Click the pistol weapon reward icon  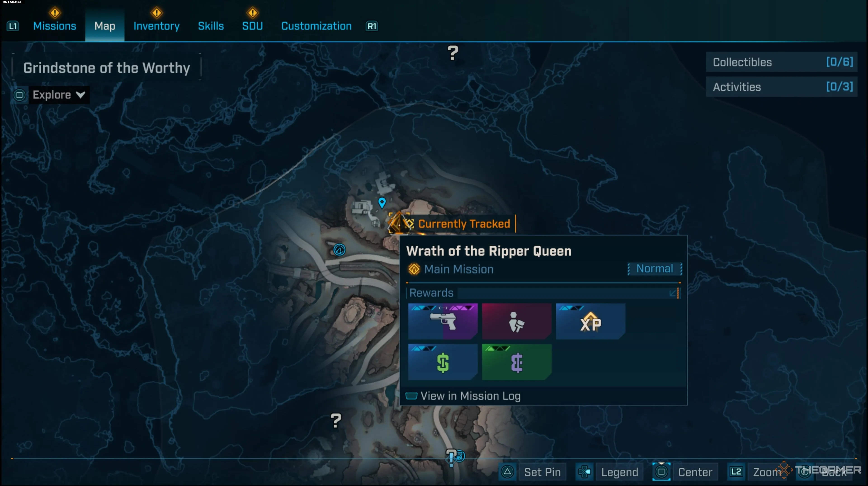coord(443,321)
